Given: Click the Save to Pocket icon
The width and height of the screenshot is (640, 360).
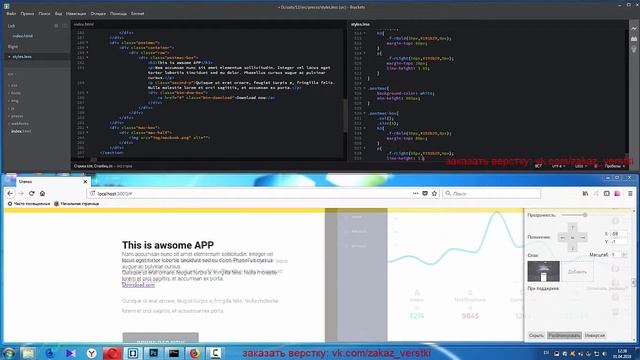Looking at the screenshot, I should [x=425, y=193].
